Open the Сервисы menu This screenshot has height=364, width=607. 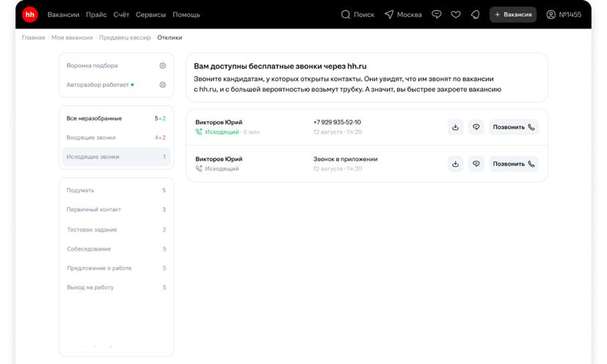pos(150,15)
